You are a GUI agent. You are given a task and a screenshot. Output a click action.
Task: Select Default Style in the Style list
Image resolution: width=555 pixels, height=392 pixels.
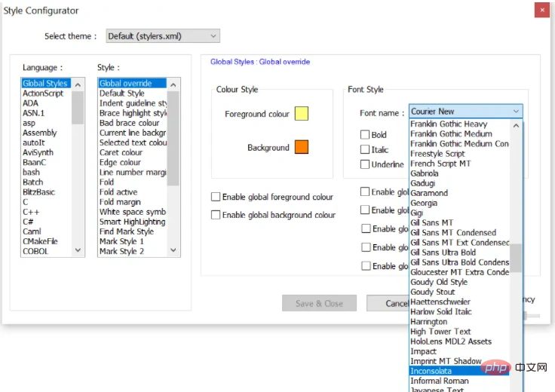(122, 93)
